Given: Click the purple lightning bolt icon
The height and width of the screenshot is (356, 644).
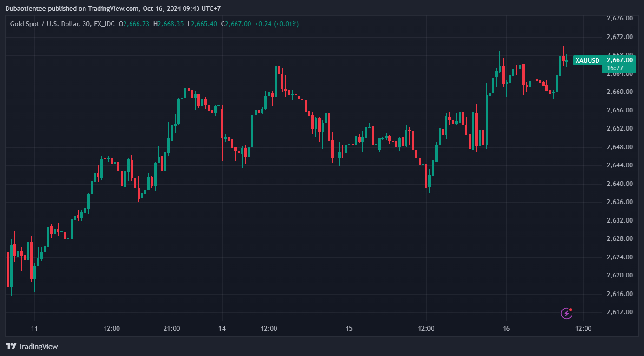Looking at the screenshot, I should coord(567,313).
